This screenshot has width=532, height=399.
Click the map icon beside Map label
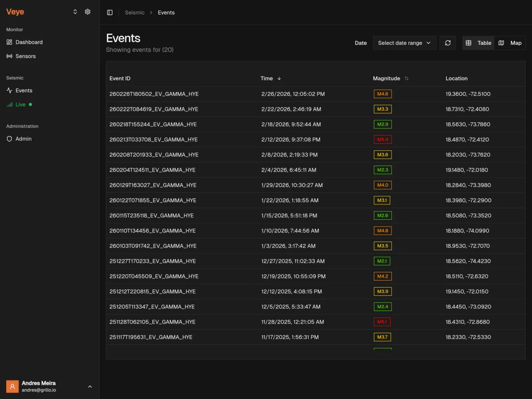501,43
